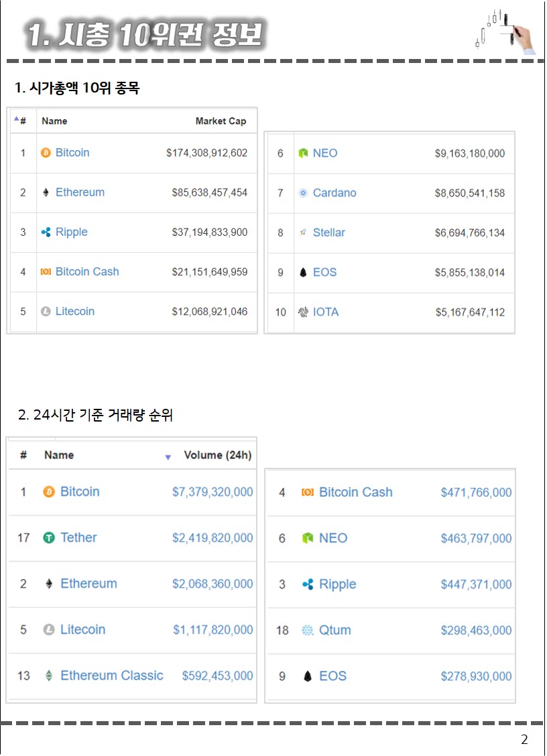Open the Litecoin link in market cap table
This screenshot has height=756, width=547.
click(75, 311)
